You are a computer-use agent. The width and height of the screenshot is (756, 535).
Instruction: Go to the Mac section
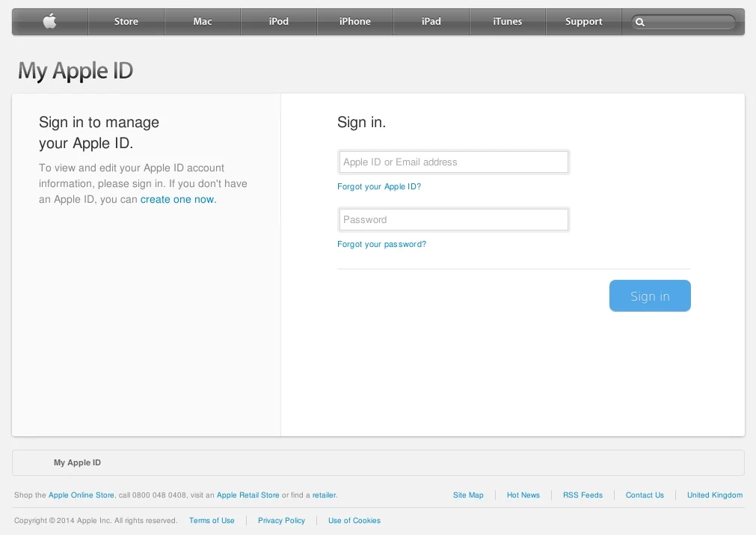(x=203, y=21)
